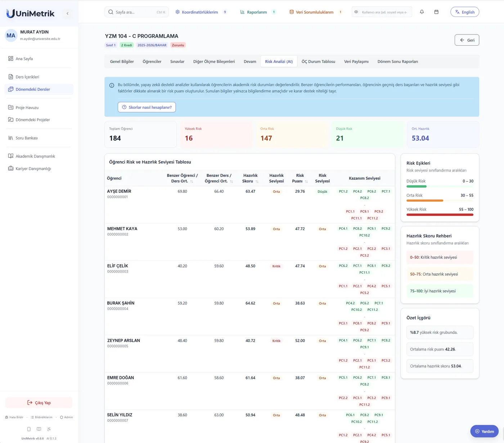Sort table by Hazırlık Skoru
Image resolution: width=504 pixels, height=443 pixels.
[257, 182]
